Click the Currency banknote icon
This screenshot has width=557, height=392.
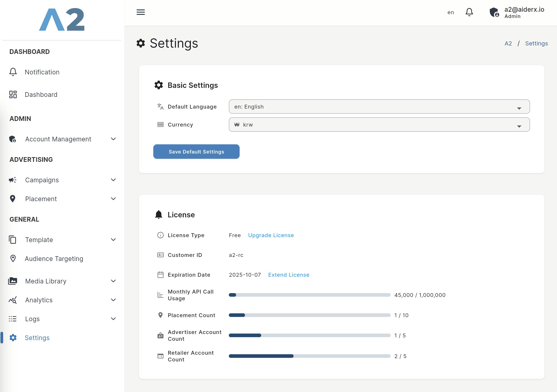click(160, 125)
